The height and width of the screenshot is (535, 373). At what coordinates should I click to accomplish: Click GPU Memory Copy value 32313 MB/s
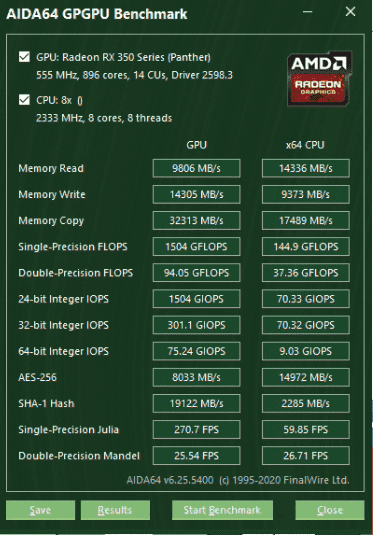[x=197, y=220]
